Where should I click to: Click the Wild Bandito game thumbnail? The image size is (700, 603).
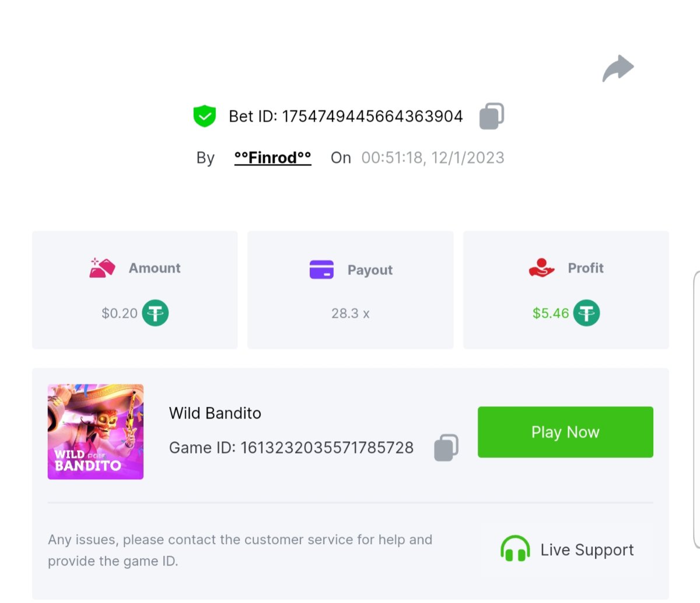click(96, 432)
